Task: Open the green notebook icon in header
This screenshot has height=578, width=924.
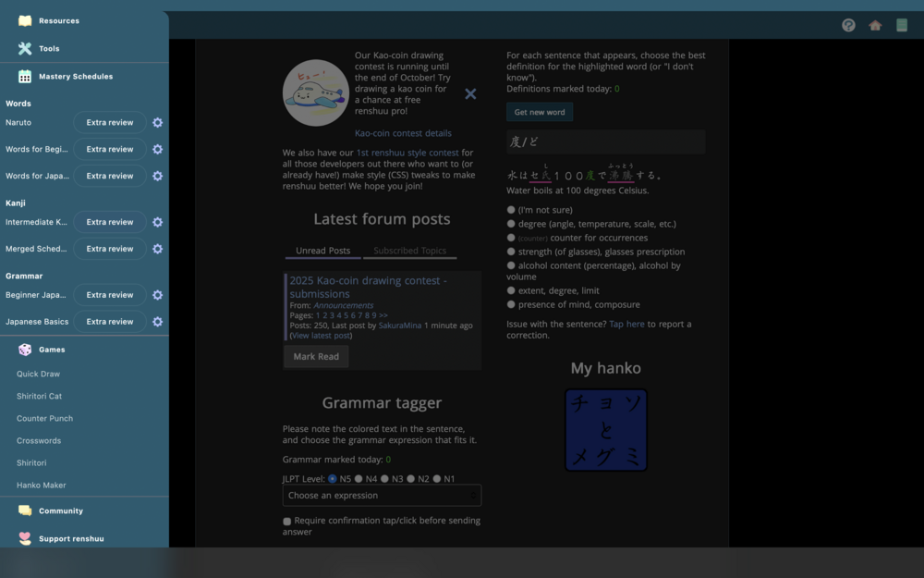Action: click(902, 25)
